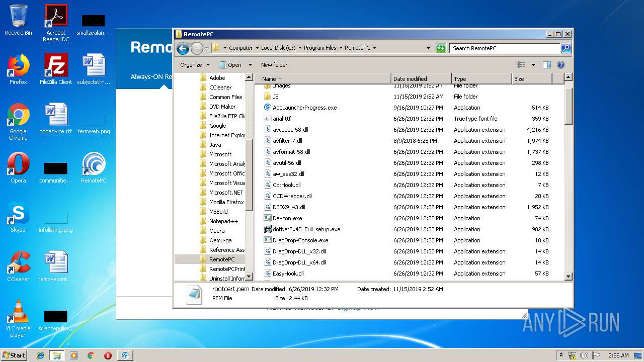Open RemotePC desktop shortcut
The height and width of the screenshot is (362, 644).
94,168
